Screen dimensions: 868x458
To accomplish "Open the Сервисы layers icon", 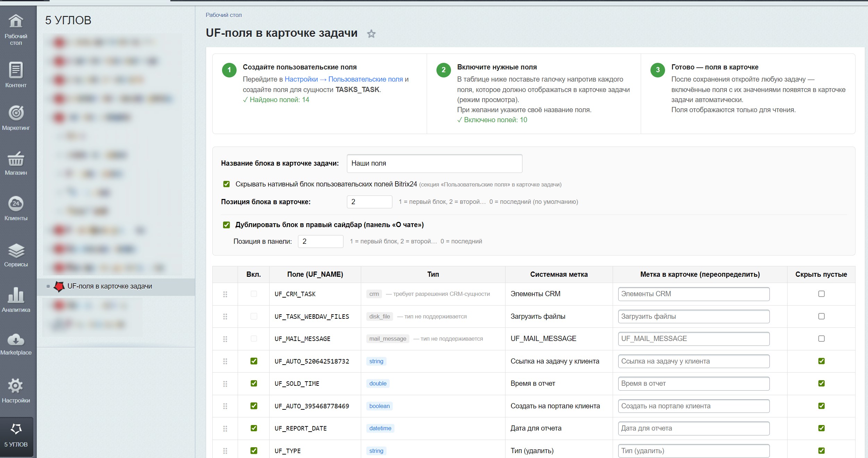I will 16,251.
